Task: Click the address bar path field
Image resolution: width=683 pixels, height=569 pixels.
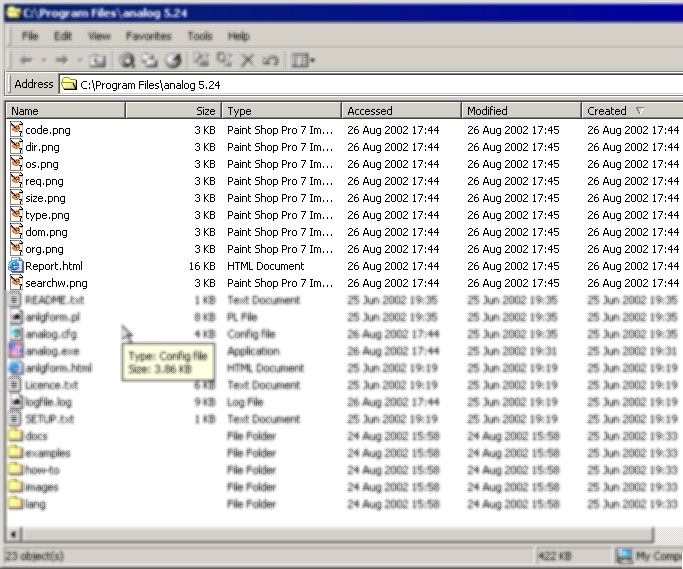Action: click(370, 85)
